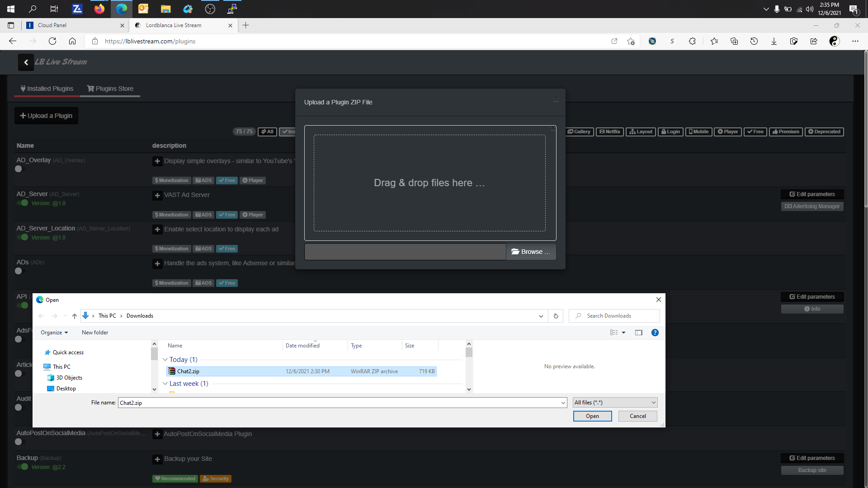Open taskbar search magnifier

click(33, 9)
